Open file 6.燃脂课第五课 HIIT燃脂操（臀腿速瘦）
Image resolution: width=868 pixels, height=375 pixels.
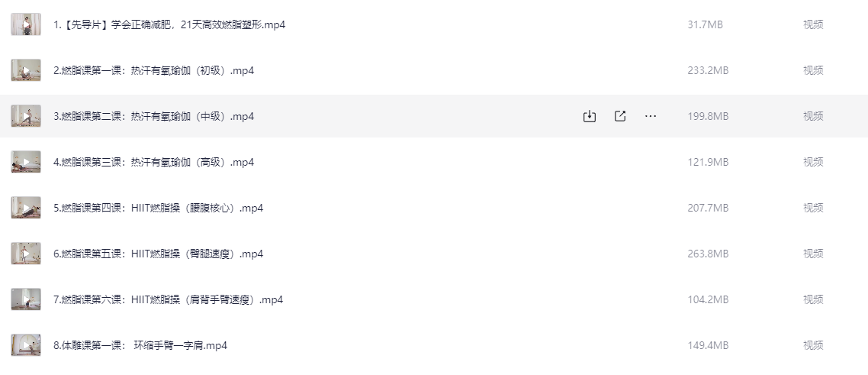159,254
